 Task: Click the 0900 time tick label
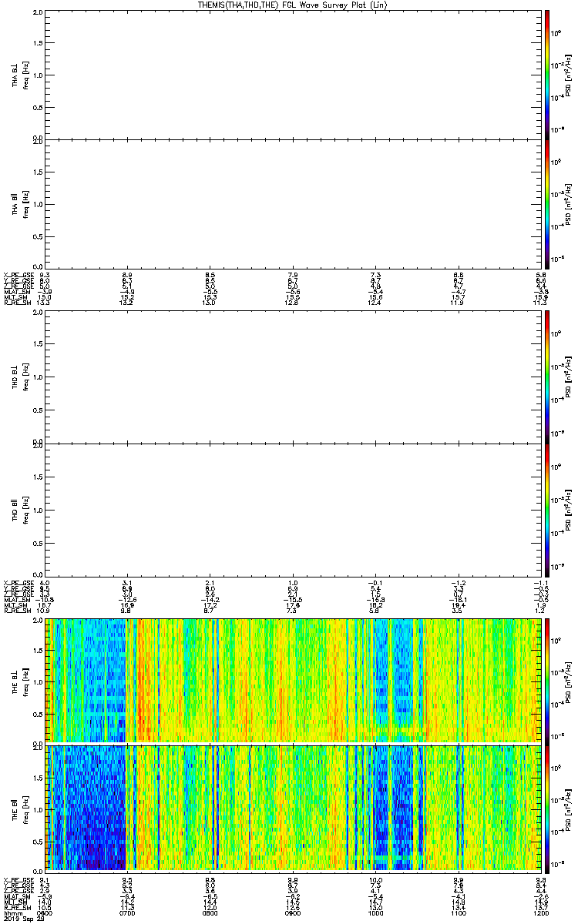point(293,912)
